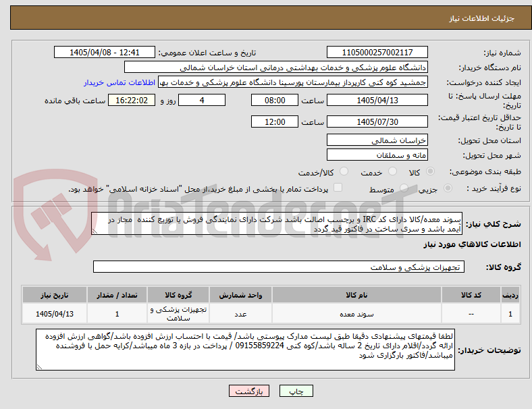
Task: Click the quantity cell showing 1
Action: [117, 314]
